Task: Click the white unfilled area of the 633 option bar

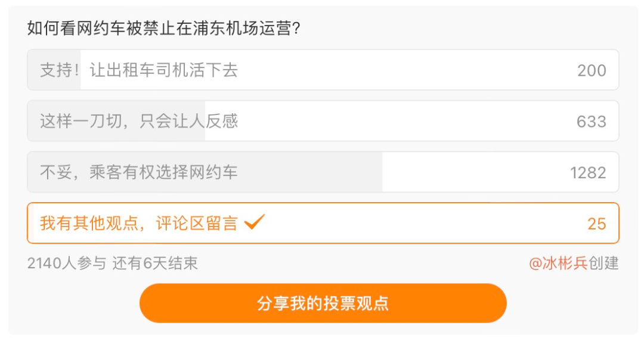Action: [388, 122]
